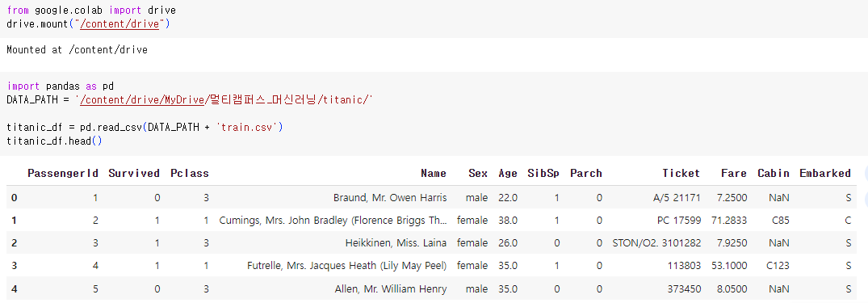Click age value "26.0"
868x303 pixels.
[508, 243]
